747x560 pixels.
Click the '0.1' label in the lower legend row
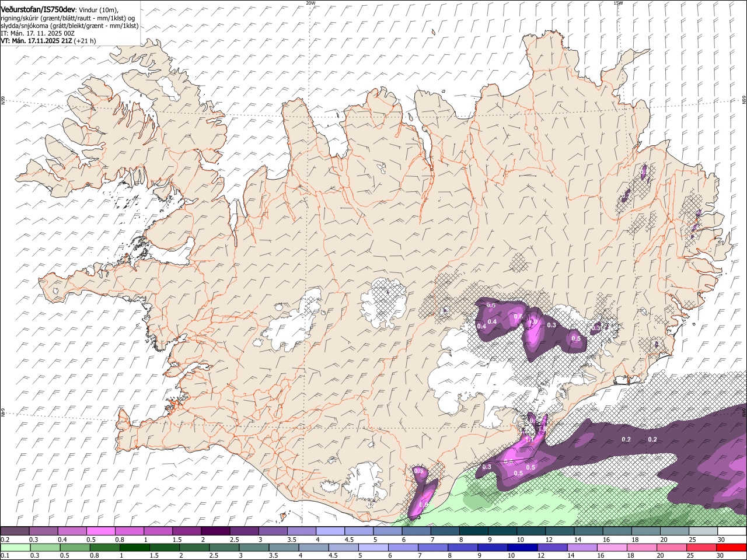pyautogui.click(x=5, y=556)
